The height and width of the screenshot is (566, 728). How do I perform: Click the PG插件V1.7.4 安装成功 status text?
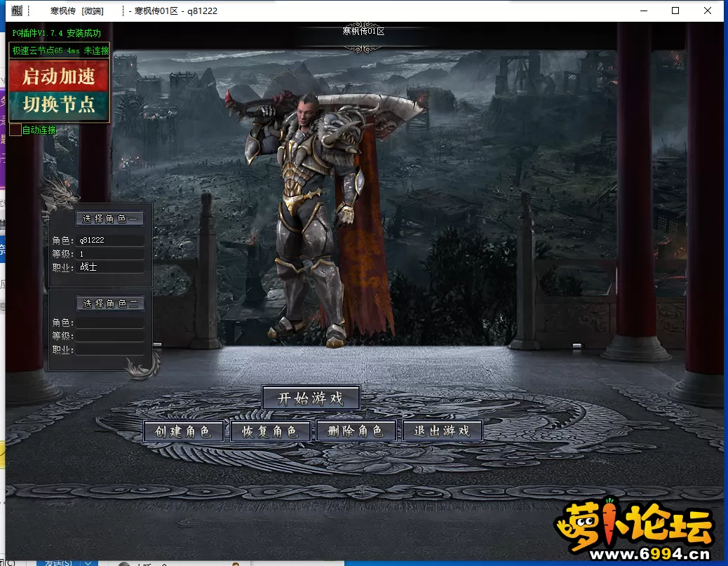coord(57,33)
